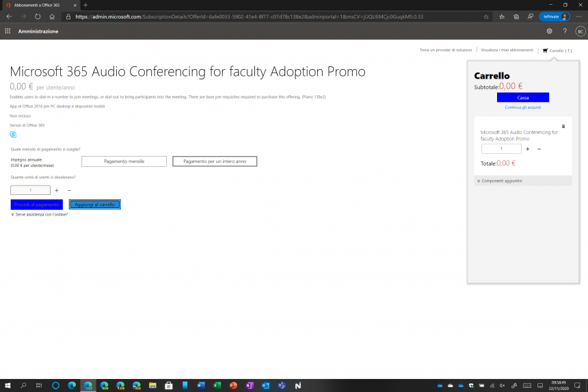Decrease cart item quantity with minus
Image resolution: width=588 pixels, height=392 pixels.
coord(539,149)
